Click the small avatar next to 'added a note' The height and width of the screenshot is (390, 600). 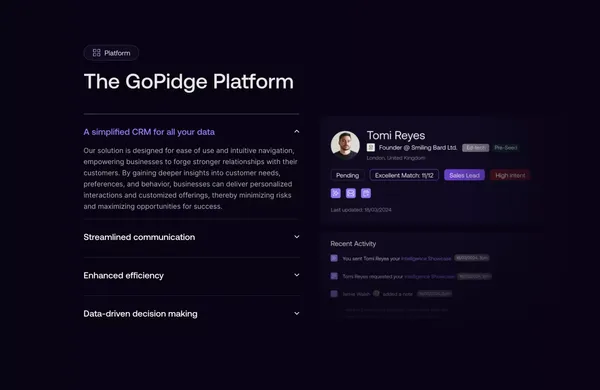point(376,294)
